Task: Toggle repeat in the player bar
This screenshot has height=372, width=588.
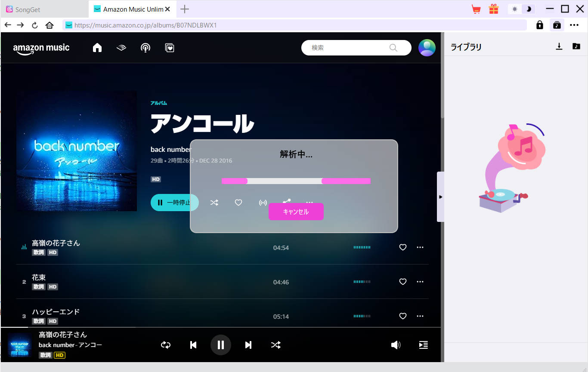Action: tap(166, 345)
